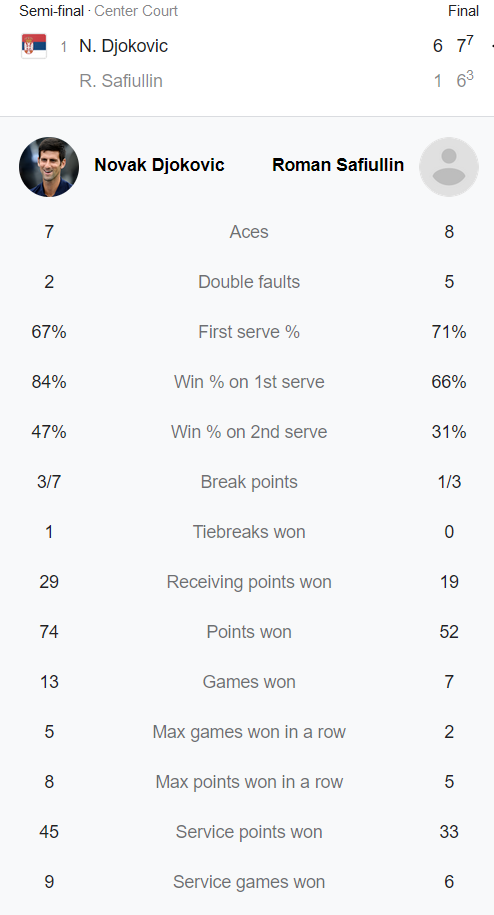This screenshot has width=494, height=915.
Task: Click the Service games won label
Action: point(249,882)
